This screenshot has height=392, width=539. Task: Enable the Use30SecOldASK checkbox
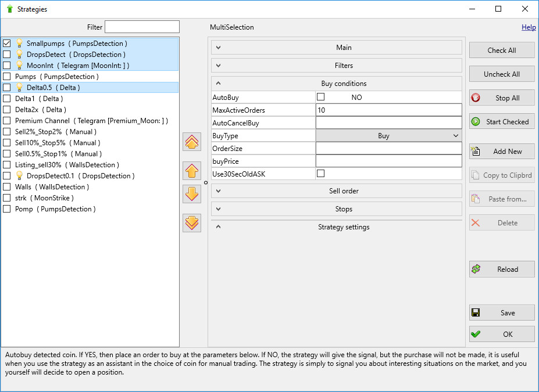[321, 173]
